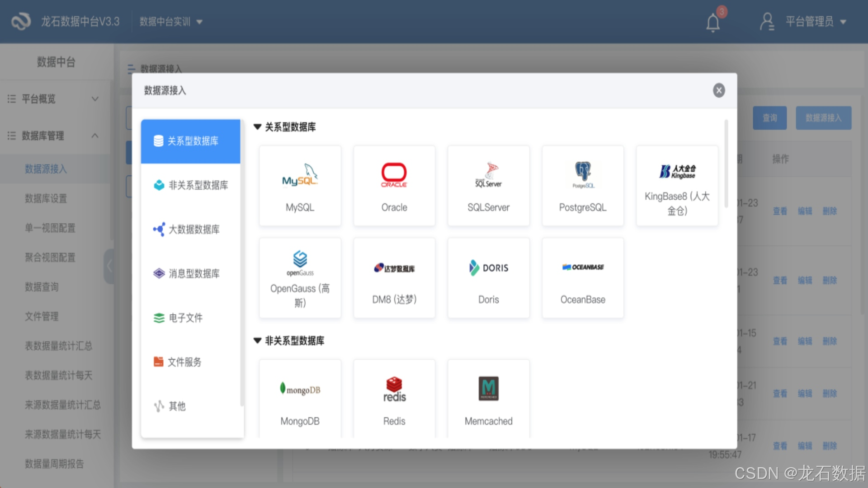Choose the Oracle data source
The height and width of the screenshot is (488, 868).
point(394,186)
